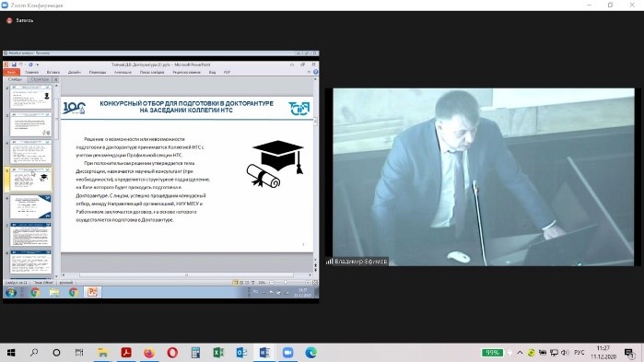Launch Microsoft Edge from the taskbar
Image resolution: width=644 pixels, height=362 pixels.
[310, 353]
